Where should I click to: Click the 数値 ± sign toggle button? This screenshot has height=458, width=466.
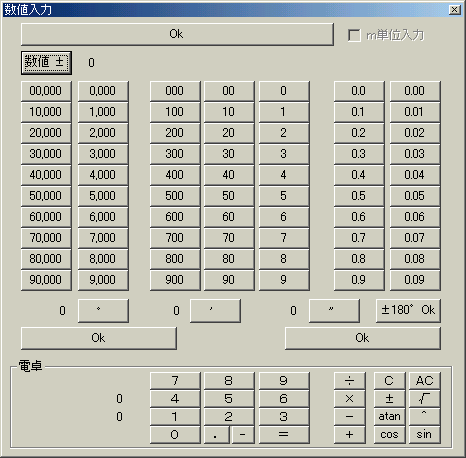click(46, 62)
